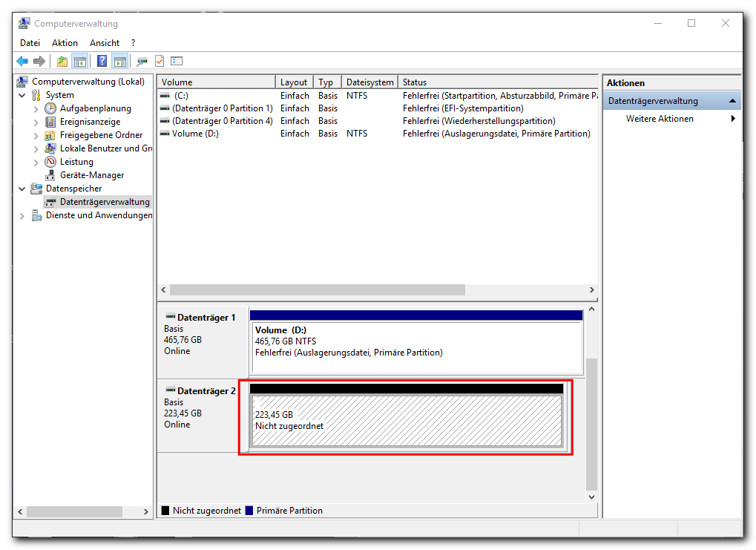Click the checklist settings toolbar icon
This screenshot has width=756, height=550.
tap(177, 62)
